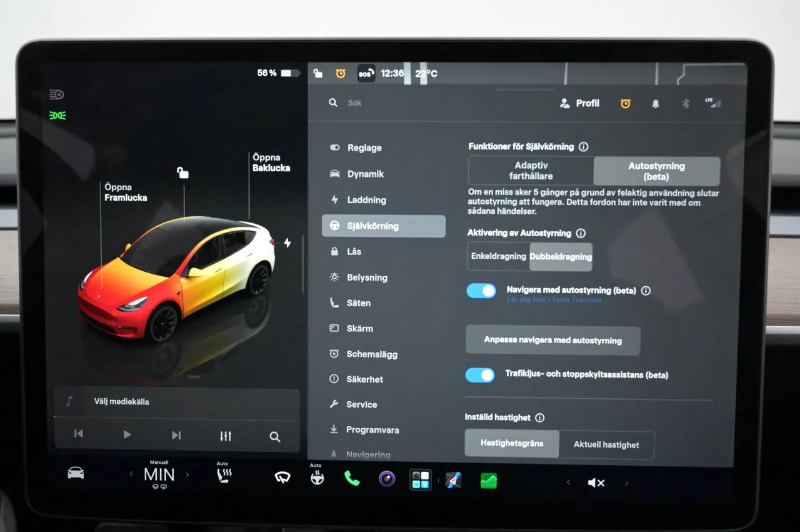Open the Bluetooth settings icon
800x532 pixels.
pyautogui.click(x=686, y=104)
